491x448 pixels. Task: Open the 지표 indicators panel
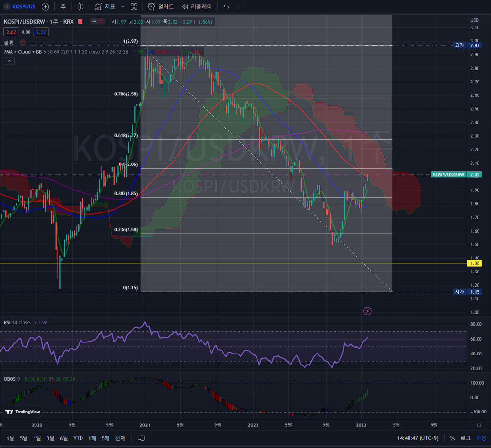tap(105, 7)
